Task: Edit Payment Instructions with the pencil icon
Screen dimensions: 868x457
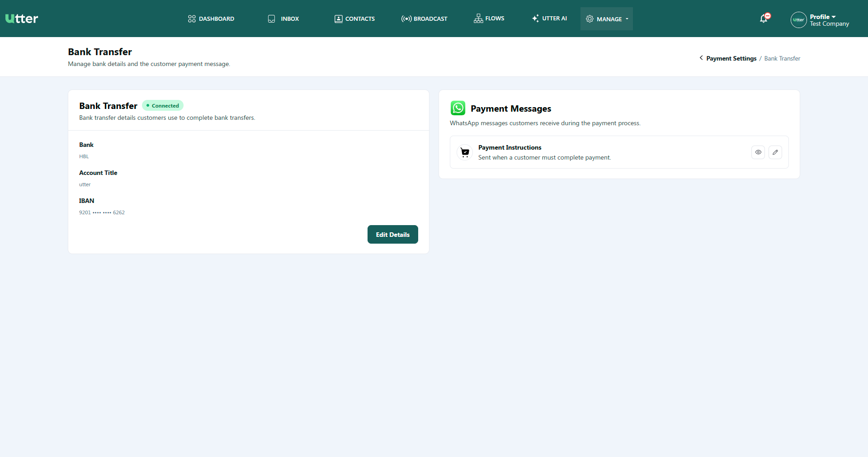Action: tap(775, 152)
